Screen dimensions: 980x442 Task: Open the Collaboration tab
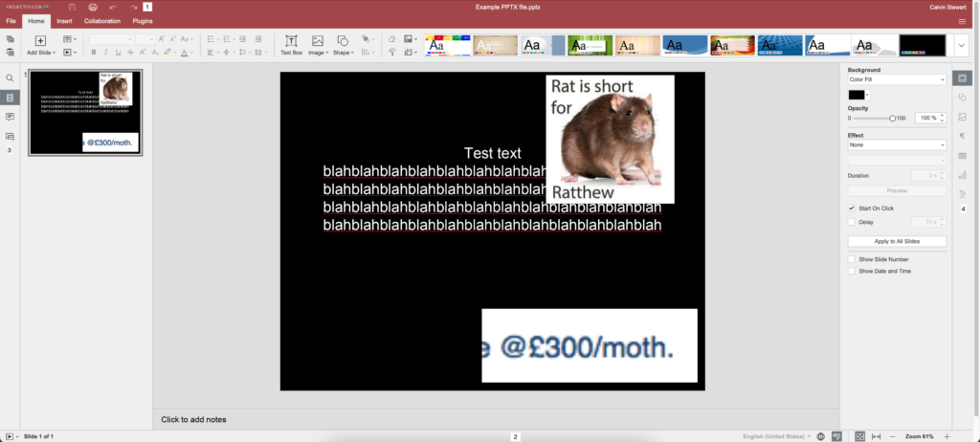[x=102, y=20]
